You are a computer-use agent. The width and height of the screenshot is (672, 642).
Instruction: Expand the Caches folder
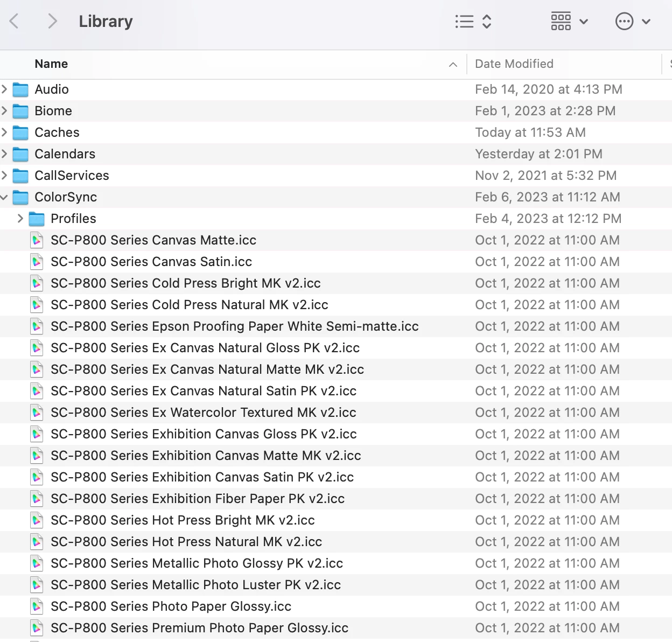tap(4, 132)
